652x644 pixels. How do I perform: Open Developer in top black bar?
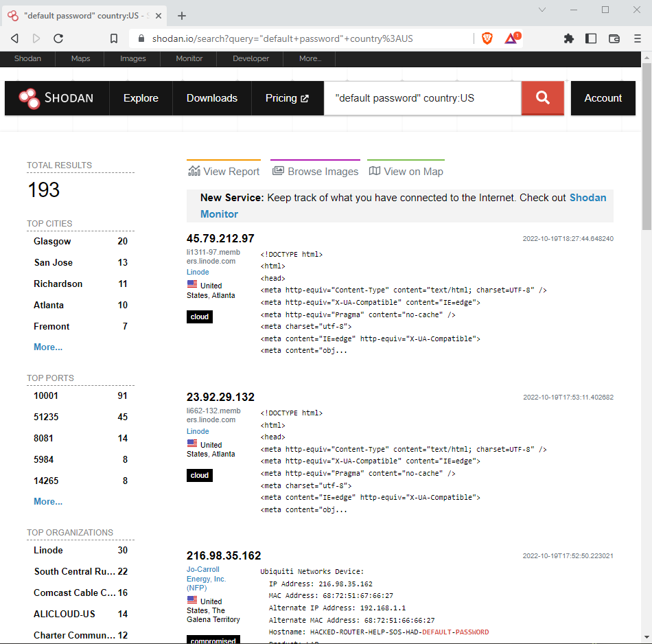coord(251,58)
